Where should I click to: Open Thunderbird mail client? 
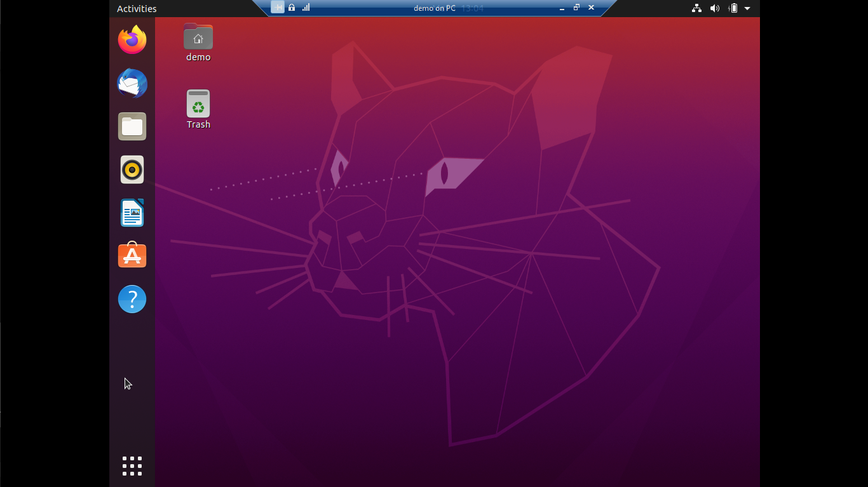point(132,83)
